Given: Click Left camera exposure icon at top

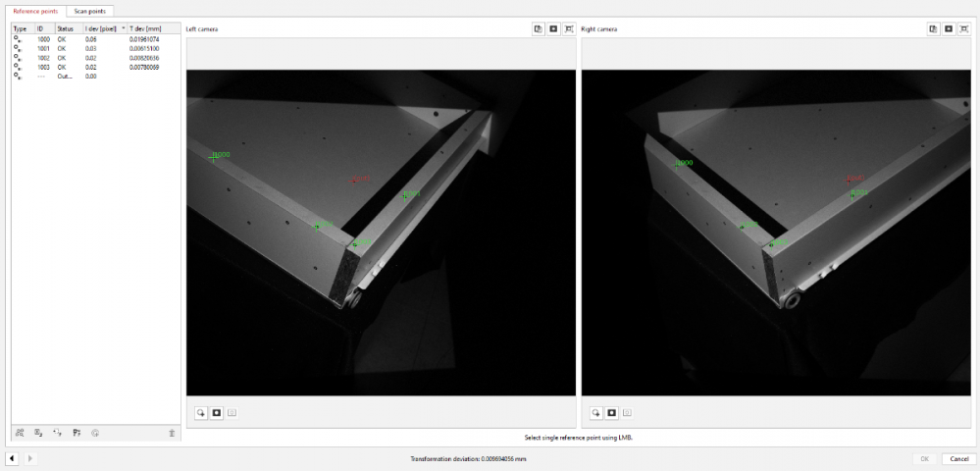Looking at the screenshot, I should click(553, 28).
